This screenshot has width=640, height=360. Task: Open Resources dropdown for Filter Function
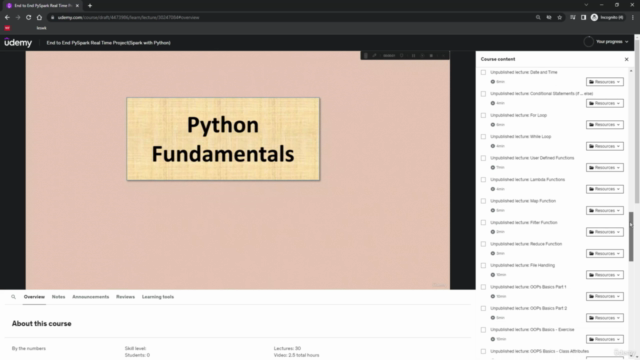tap(604, 232)
